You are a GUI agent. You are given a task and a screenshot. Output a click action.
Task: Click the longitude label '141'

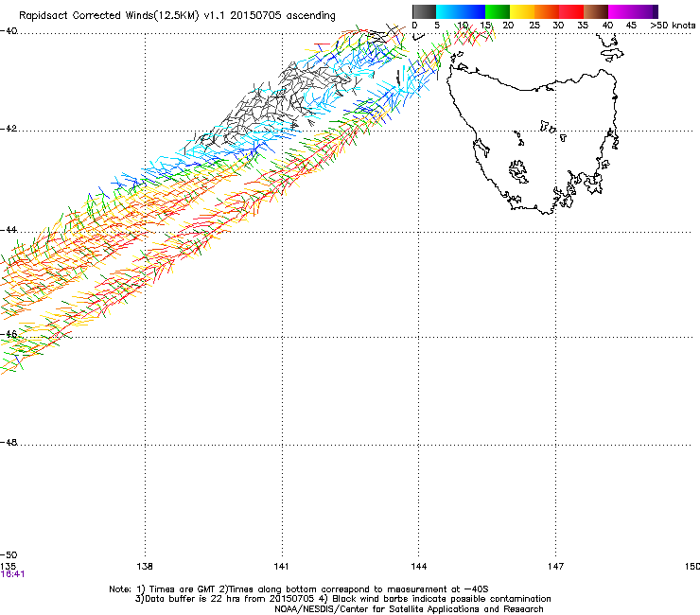(x=281, y=567)
